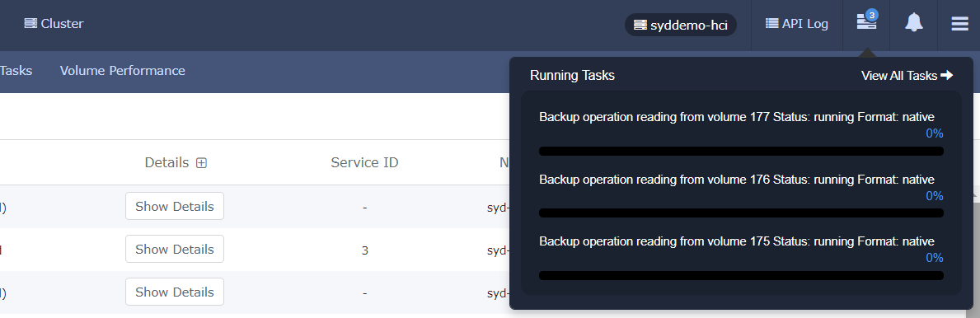Click the Running Tasks panel title

pyautogui.click(x=572, y=76)
